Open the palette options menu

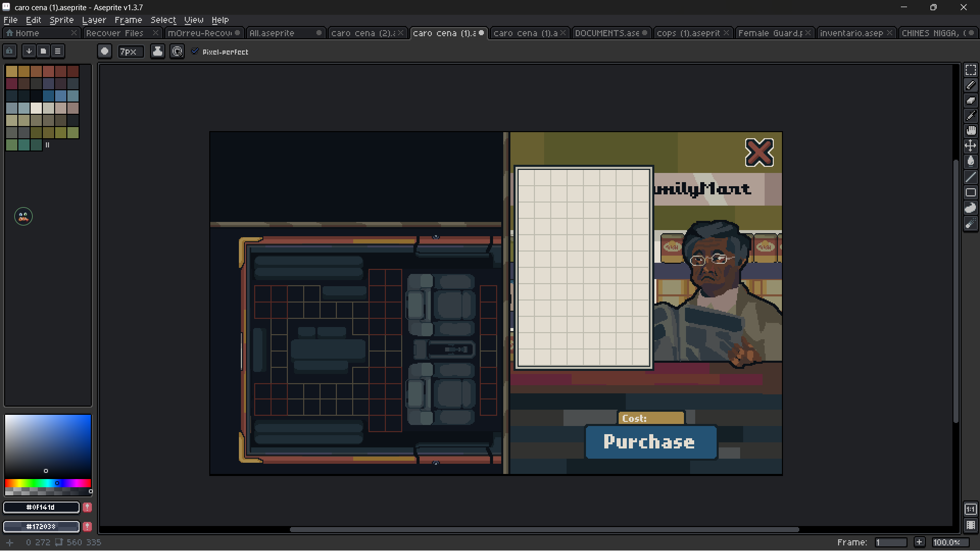point(58,51)
